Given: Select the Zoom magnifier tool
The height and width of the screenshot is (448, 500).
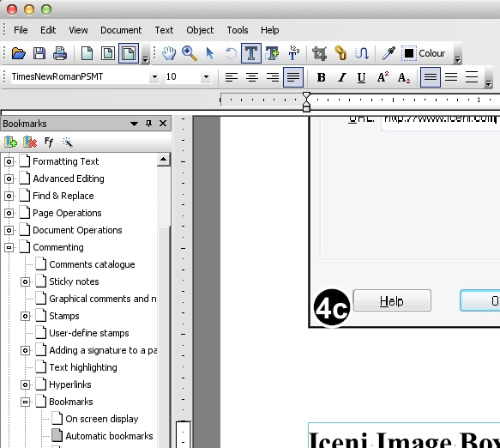Looking at the screenshot, I should 190,53.
